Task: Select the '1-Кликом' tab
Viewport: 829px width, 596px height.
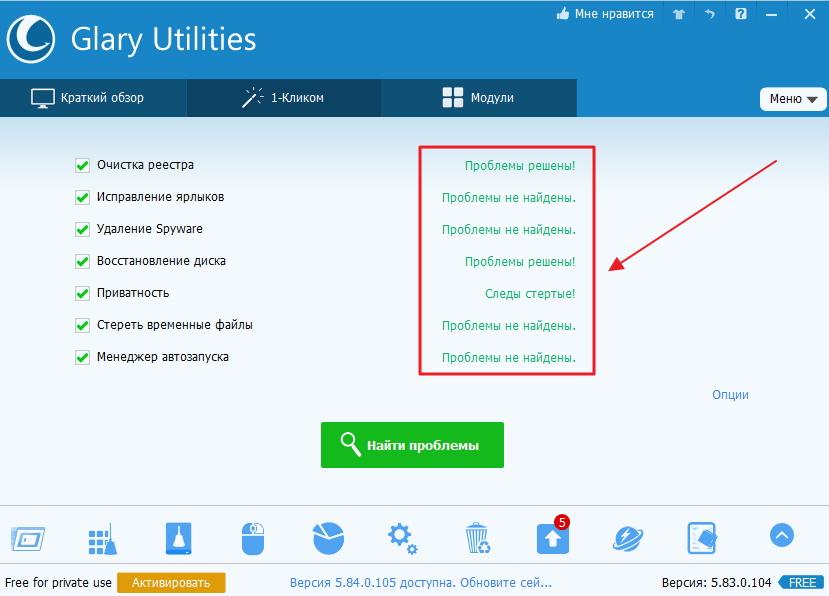Action: [x=283, y=98]
